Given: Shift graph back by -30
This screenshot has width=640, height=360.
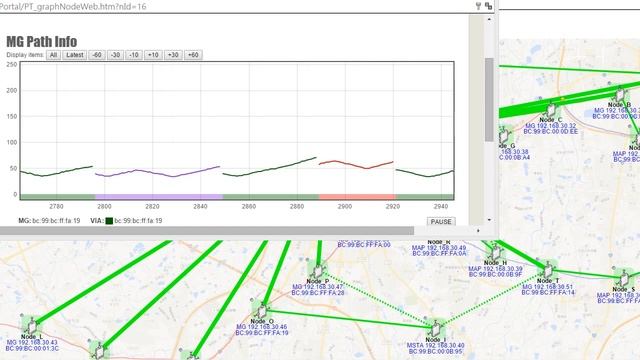Looking at the screenshot, I should click(116, 55).
